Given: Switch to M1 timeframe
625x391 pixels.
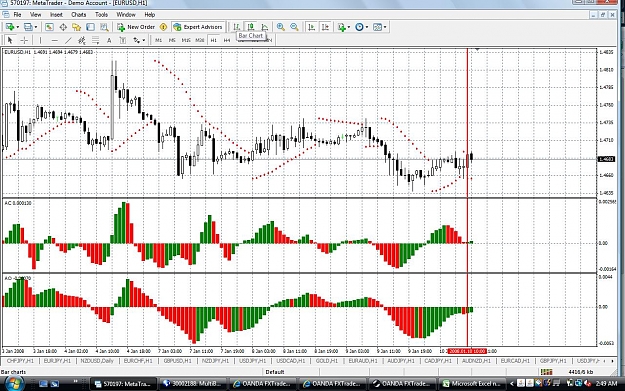Looking at the screenshot, I should click(x=159, y=40).
